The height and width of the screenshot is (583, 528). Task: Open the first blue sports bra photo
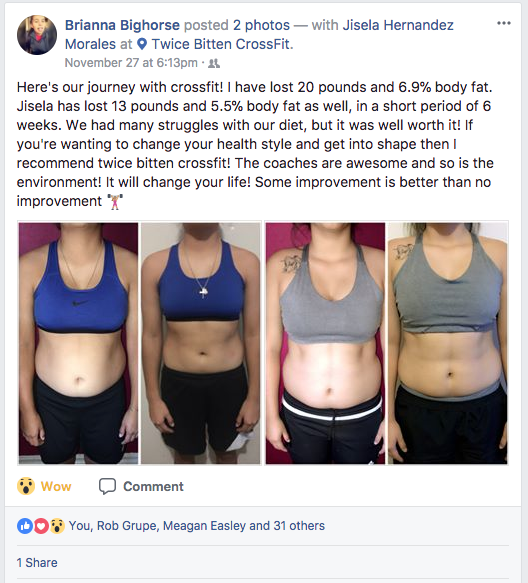tap(78, 343)
